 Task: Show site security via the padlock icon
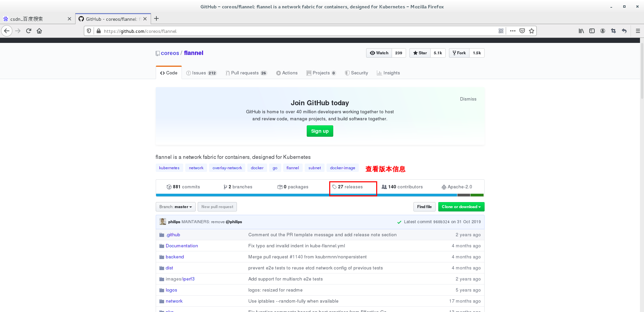pos(98,31)
